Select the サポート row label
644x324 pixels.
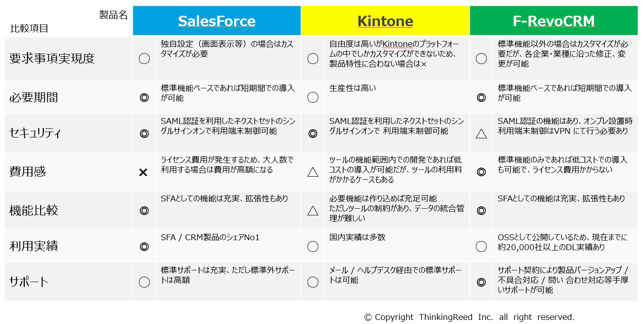click(x=29, y=282)
